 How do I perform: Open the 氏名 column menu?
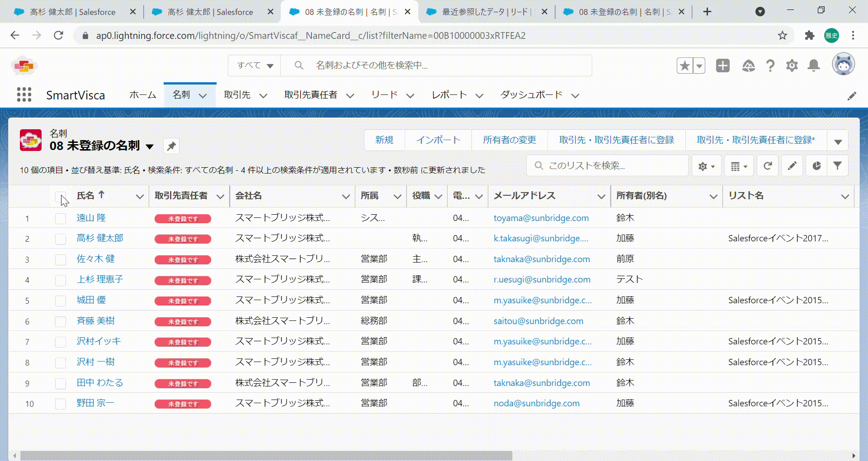coord(140,197)
